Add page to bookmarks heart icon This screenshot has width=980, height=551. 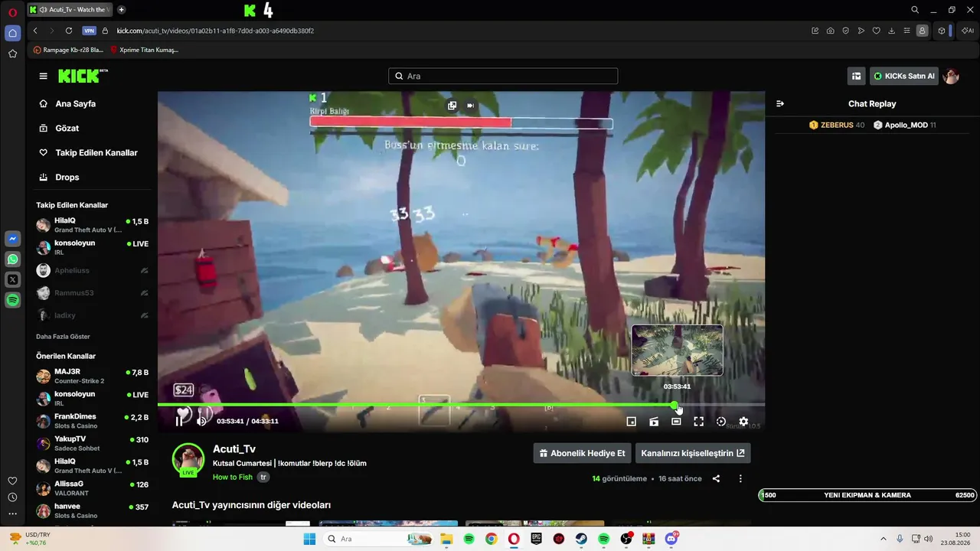877,31
